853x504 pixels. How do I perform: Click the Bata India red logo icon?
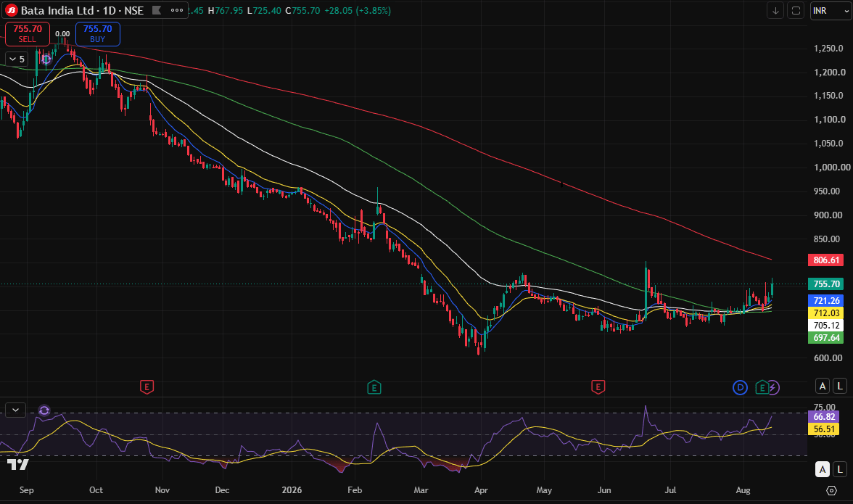tap(12, 10)
